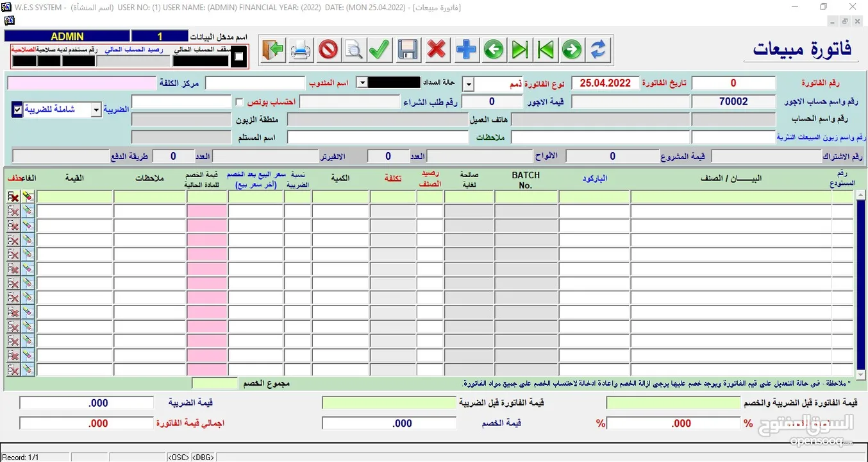Click the ADMIN user name box

pos(67,37)
